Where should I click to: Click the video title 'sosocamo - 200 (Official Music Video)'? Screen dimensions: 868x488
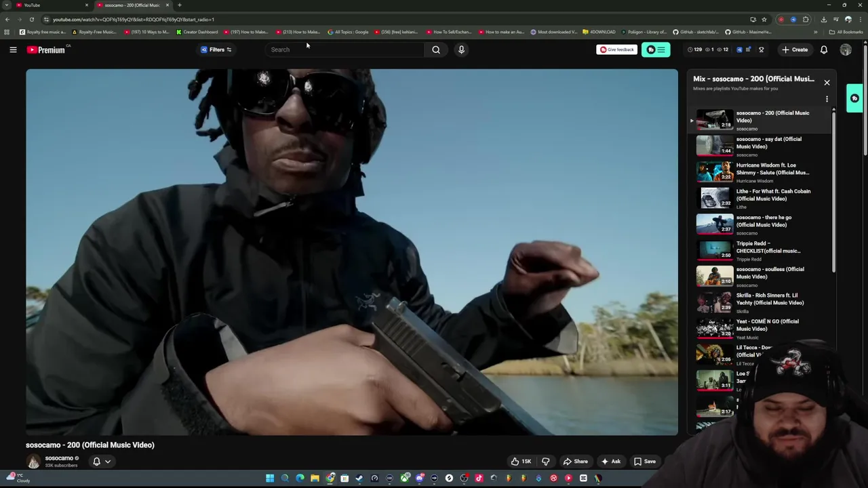90,445
